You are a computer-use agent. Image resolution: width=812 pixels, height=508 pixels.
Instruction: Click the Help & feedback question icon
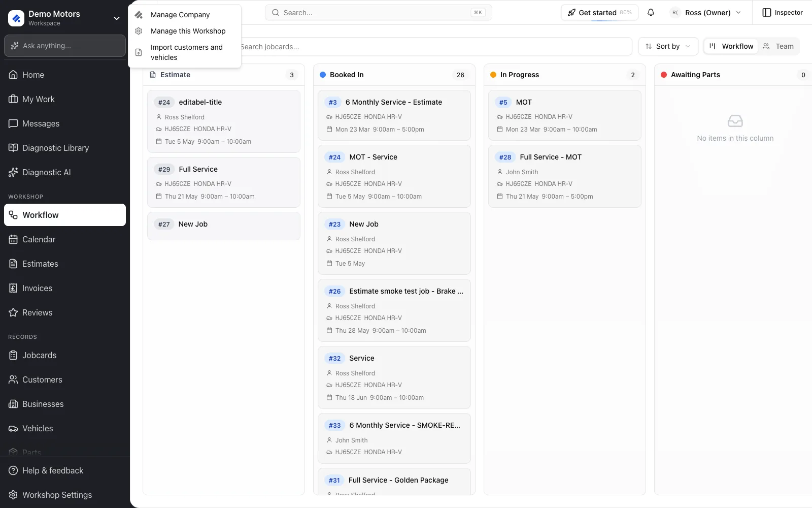(x=13, y=470)
